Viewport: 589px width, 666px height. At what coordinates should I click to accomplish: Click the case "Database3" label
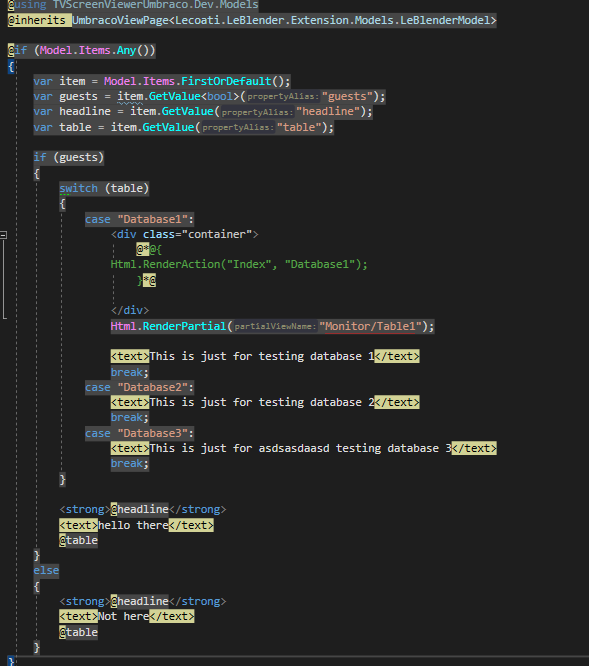(x=139, y=433)
